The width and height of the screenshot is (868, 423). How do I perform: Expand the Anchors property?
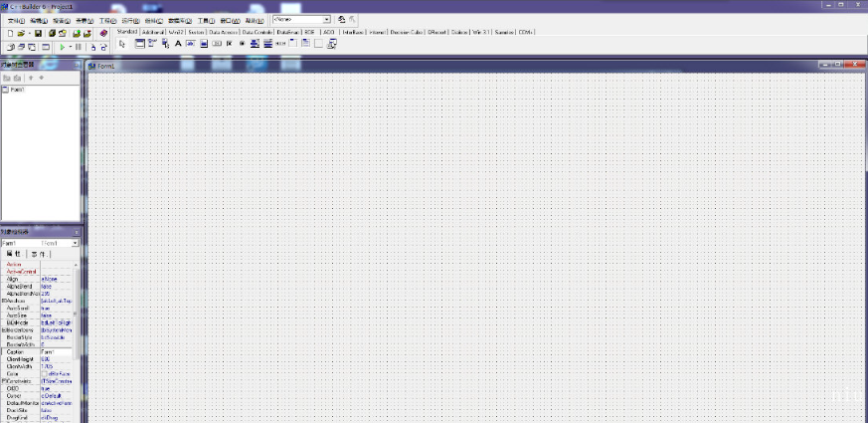coord(3,301)
